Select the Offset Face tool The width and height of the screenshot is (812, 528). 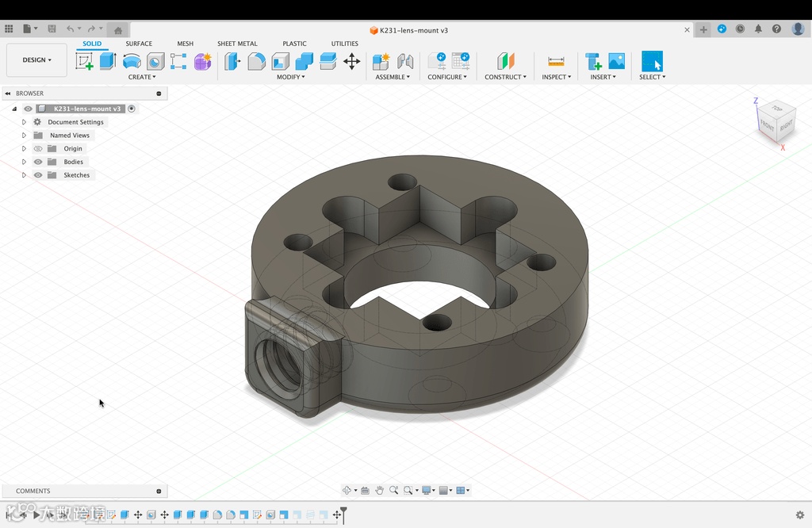pyautogui.click(x=327, y=61)
